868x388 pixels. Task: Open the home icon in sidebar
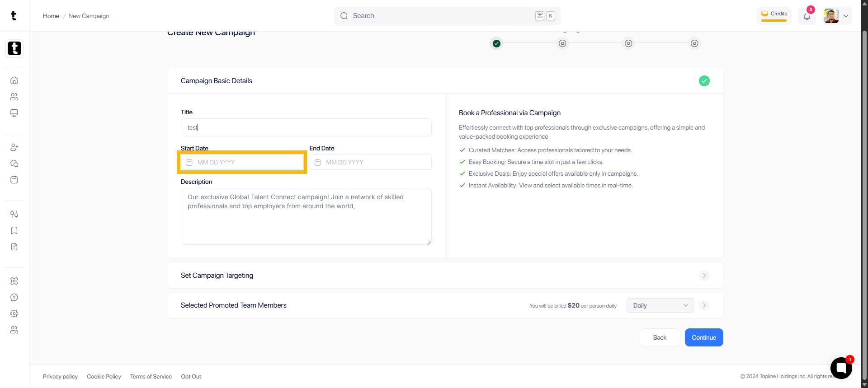pos(14,80)
